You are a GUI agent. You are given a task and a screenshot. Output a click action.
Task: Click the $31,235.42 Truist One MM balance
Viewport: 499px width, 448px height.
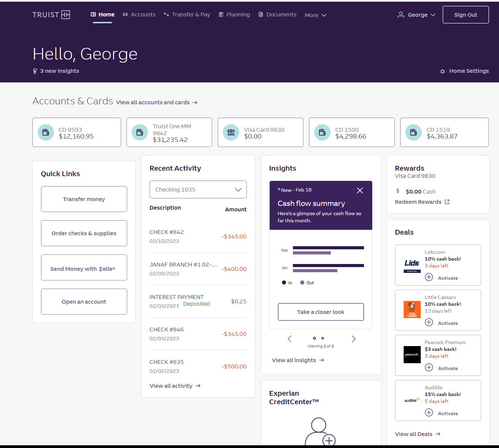(x=170, y=140)
